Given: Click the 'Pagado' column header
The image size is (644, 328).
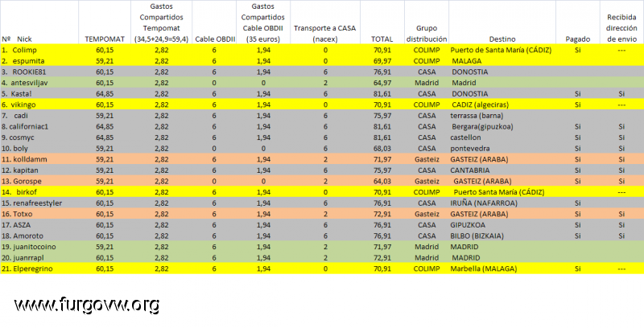Looking at the screenshot, I should point(577,39).
